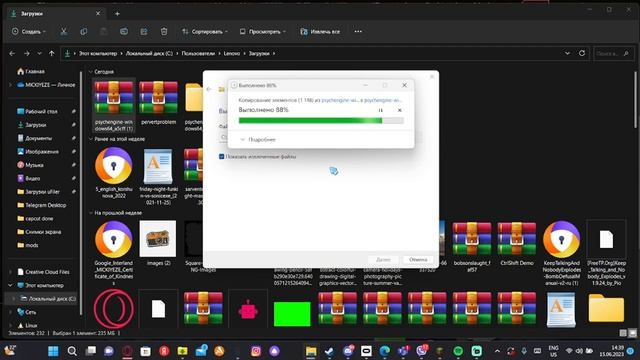Select the pervertproblem archive
This screenshot has height=360, width=640.
pyautogui.click(x=158, y=103)
